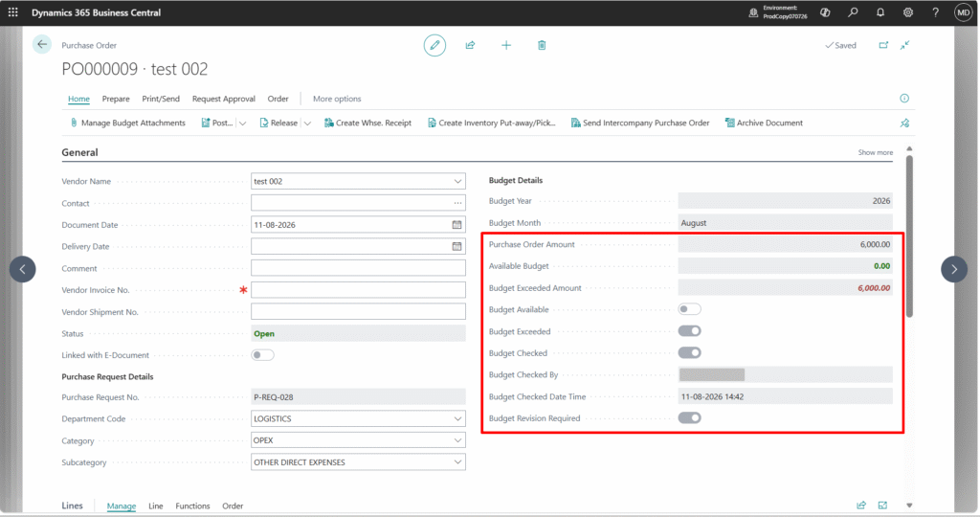The image size is (980, 517).
Task: Click the Vendor Invoice No. input field
Action: pyautogui.click(x=358, y=290)
